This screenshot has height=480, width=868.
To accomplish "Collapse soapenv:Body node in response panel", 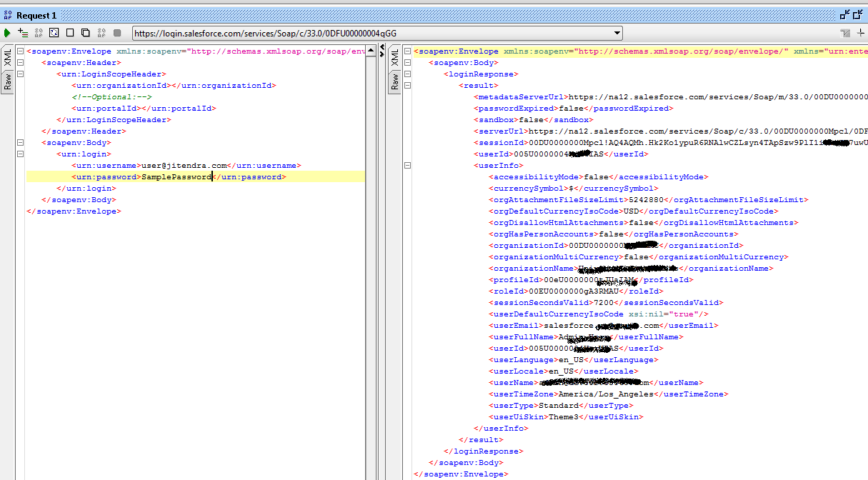I will coord(407,63).
